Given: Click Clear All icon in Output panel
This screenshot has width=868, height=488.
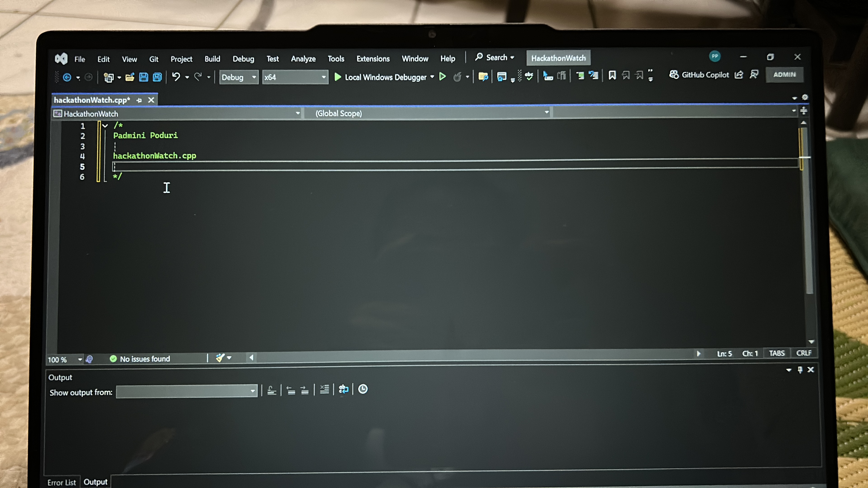Looking at the screenshot, I should 324,389.
